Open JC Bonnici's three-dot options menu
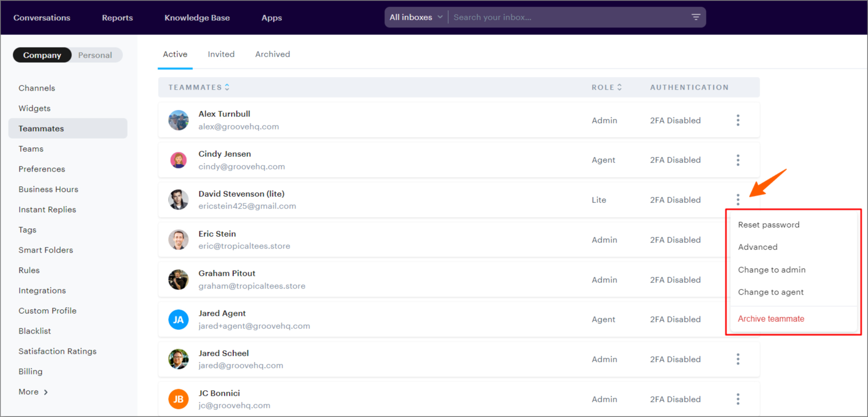 [x=738, y=399]
